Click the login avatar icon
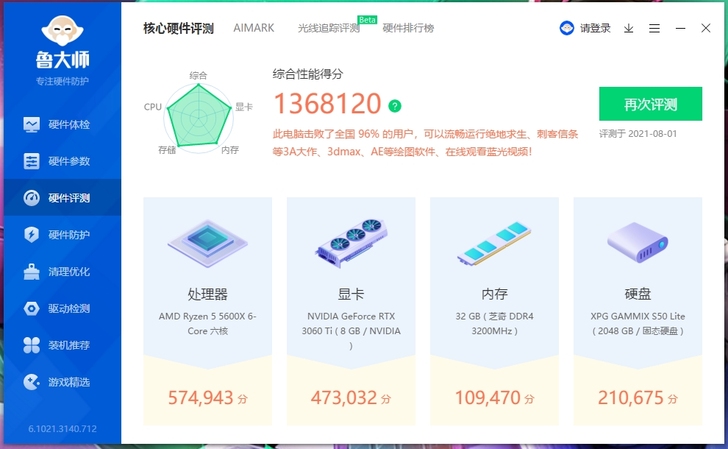The width and height of the screenshot is (728, 449). click(x=566, y=28)
